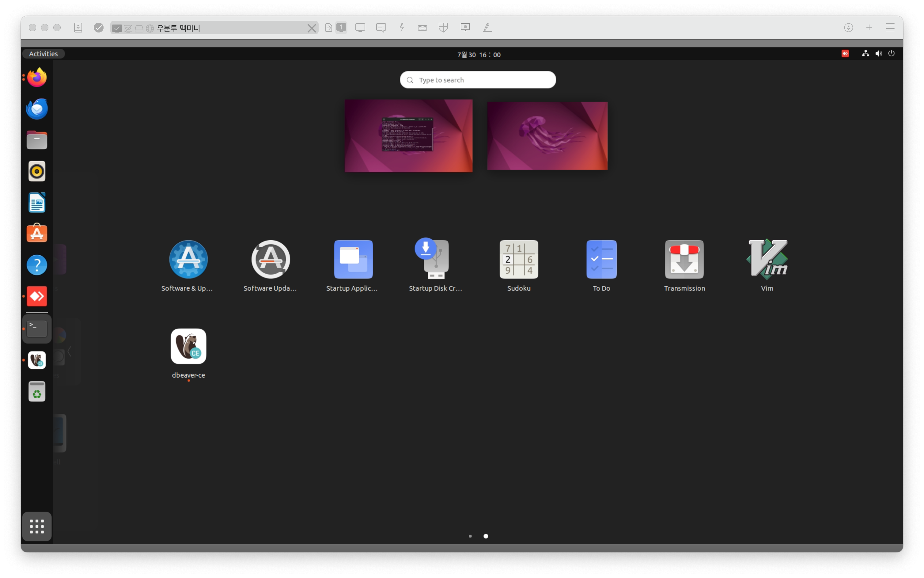This screenshot has height=578, width=924.
Task: Open the keyboard settings icon in toolbar
Action: (422, 28)
